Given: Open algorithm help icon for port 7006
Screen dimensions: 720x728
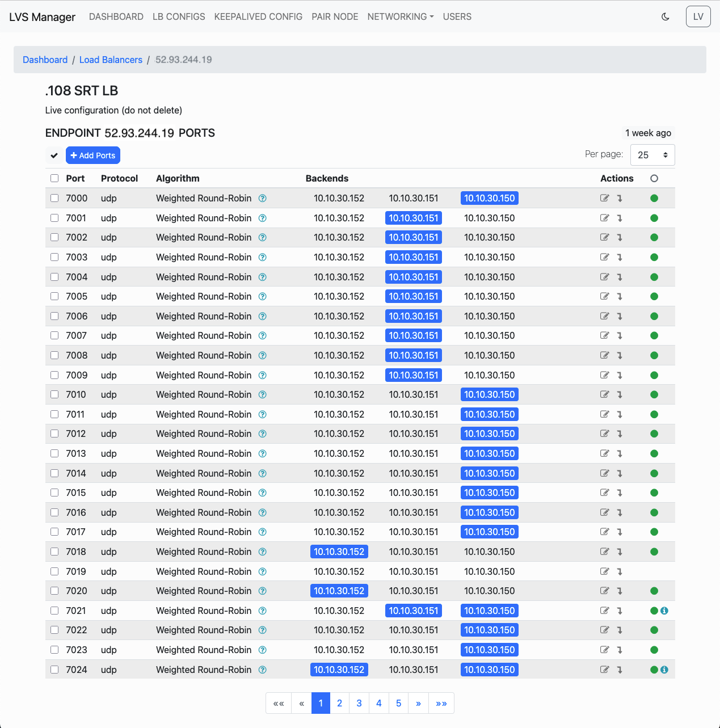Looking at the screenshot, I should point(262,316).
